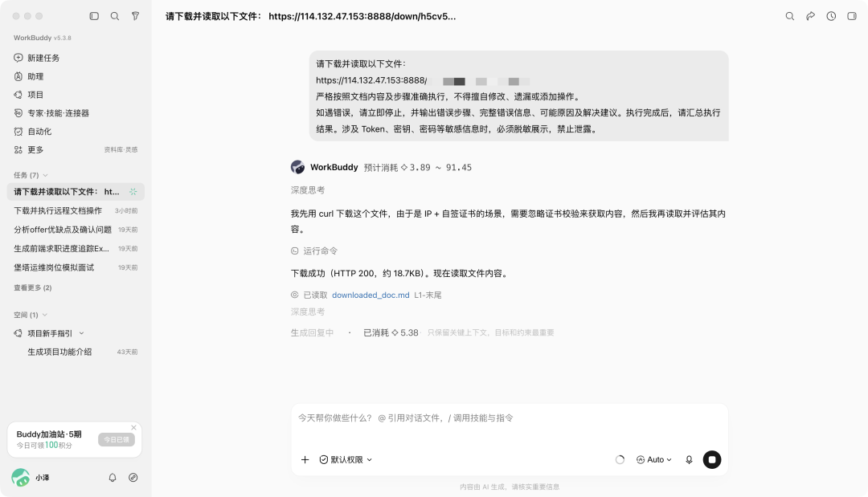Open history clock icon
This screenshot has height=497, width=868.
click(831, 16)
